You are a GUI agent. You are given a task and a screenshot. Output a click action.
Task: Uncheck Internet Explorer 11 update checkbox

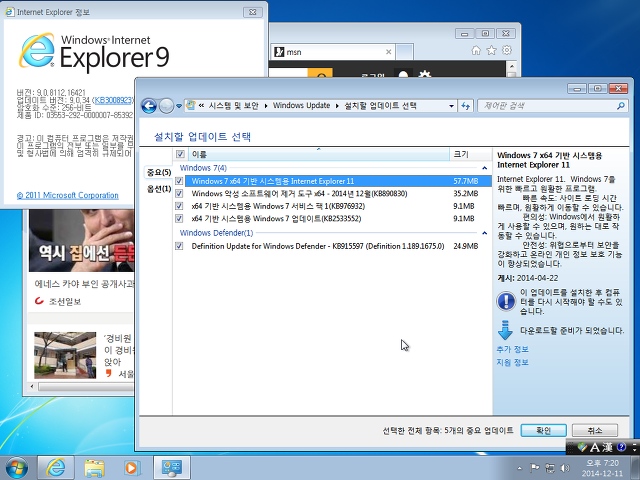[x=179, y=181]
